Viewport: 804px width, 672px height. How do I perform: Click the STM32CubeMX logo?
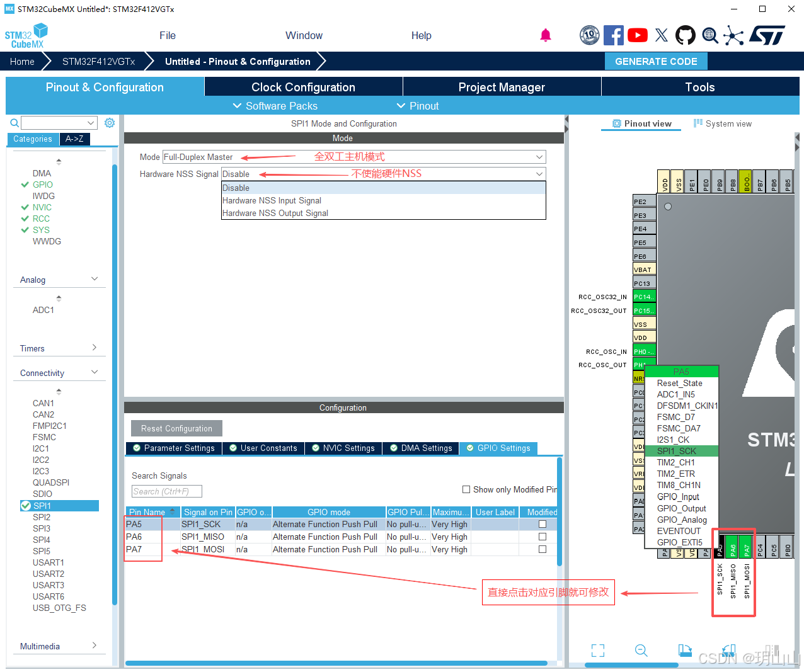[x=26, y=36]
